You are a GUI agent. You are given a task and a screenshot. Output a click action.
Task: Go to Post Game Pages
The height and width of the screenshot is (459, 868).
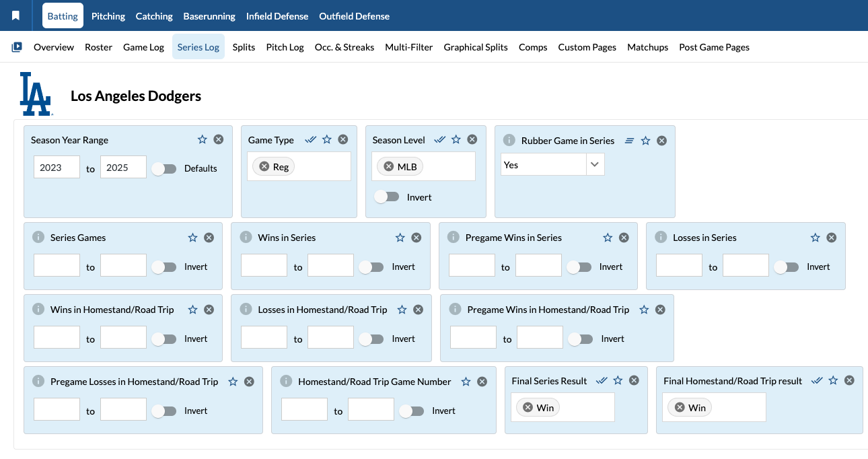coord(714,47)
